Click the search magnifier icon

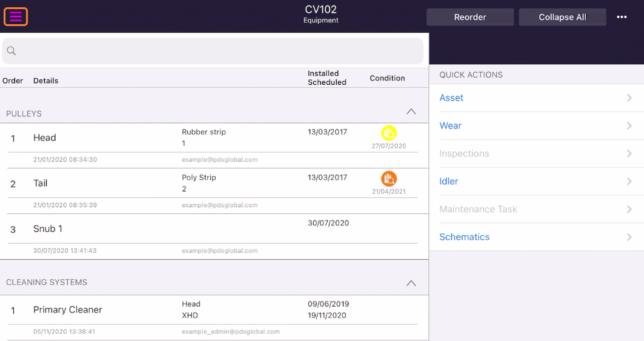[x=12, y=50]
